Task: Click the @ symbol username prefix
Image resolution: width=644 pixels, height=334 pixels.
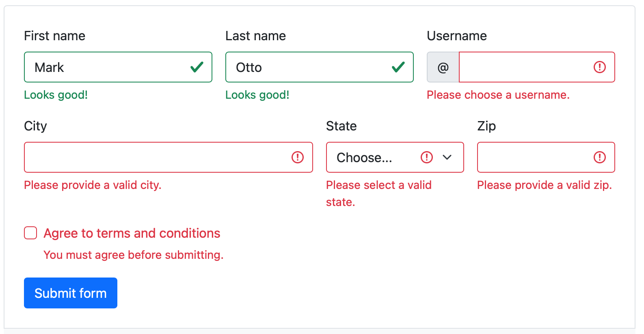Action: 443,67
